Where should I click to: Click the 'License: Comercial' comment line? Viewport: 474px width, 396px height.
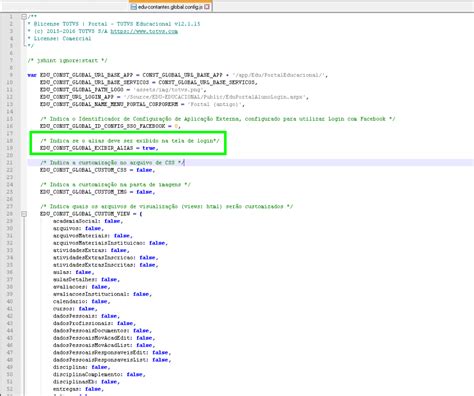click(59, 38)
